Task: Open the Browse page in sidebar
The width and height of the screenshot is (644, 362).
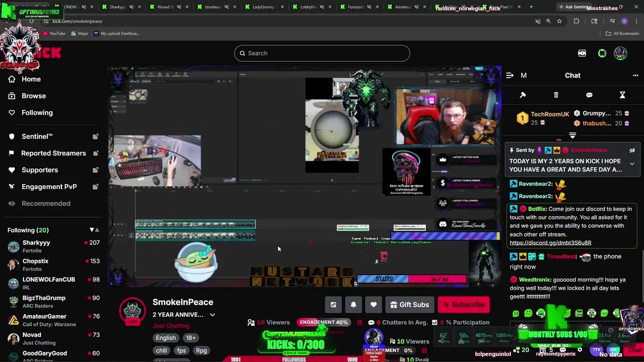Action: (34, 96)
